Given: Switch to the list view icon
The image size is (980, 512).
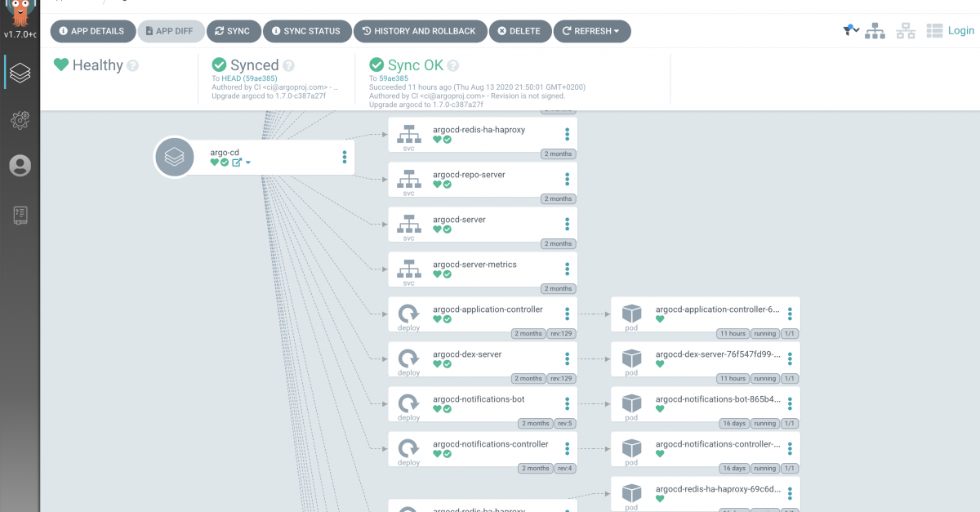Looking at the screenshot, I should [x=935, y=31].
